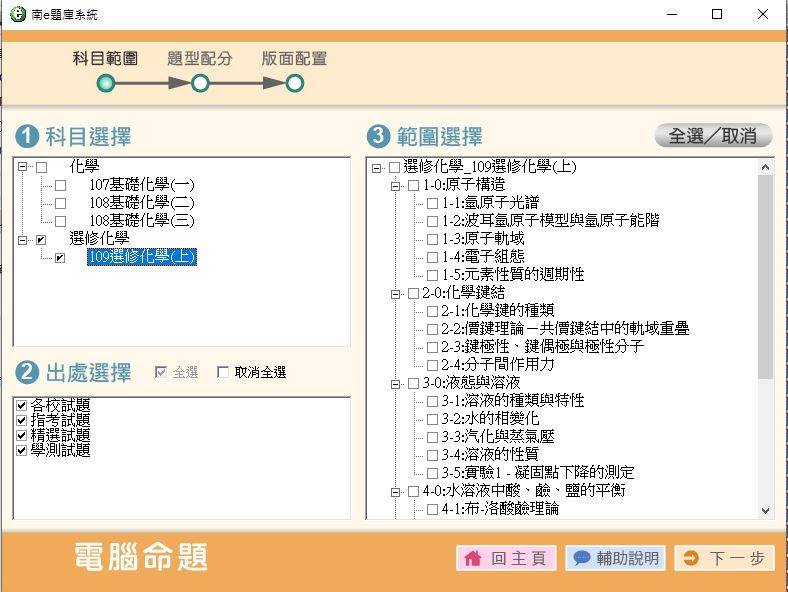Uncheck the 學測試題 source

click(x=21, y=450)
